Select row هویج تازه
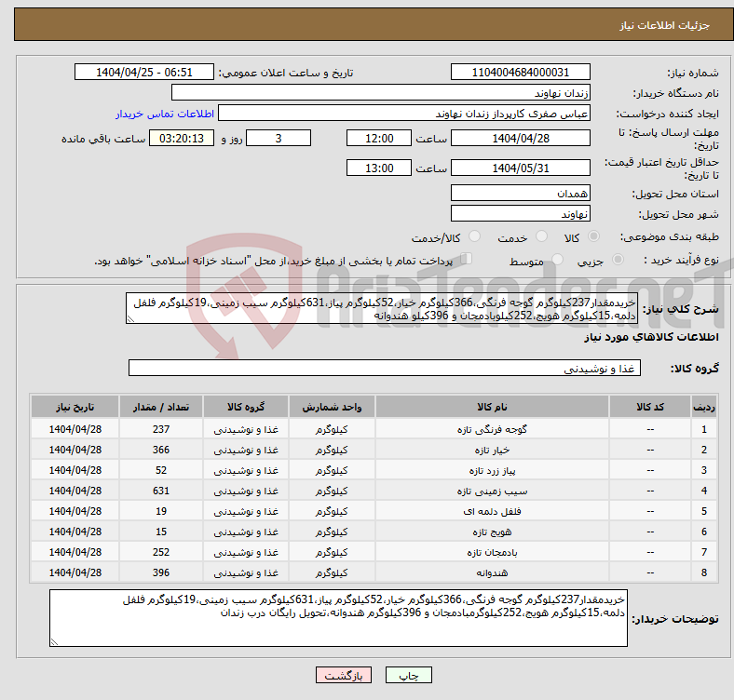Viewport: 734px width, 700px height. [374, 532]
